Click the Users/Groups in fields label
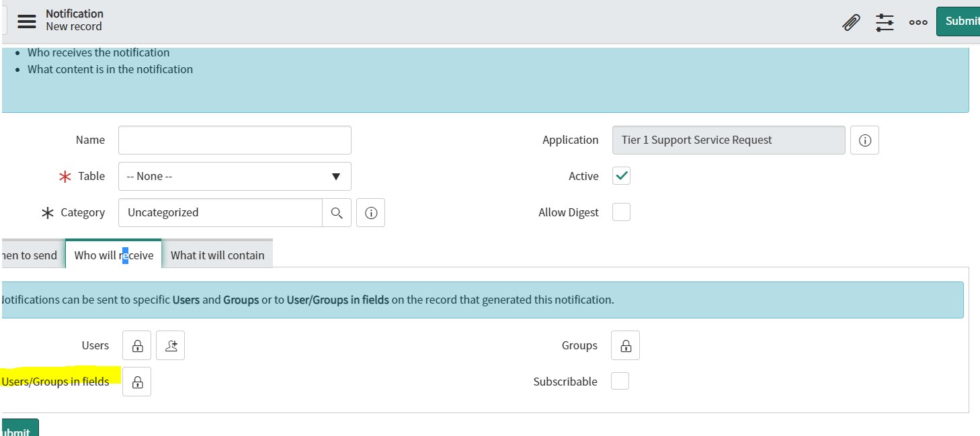Screen dimensions: 980x436 [x=55, y=382]
